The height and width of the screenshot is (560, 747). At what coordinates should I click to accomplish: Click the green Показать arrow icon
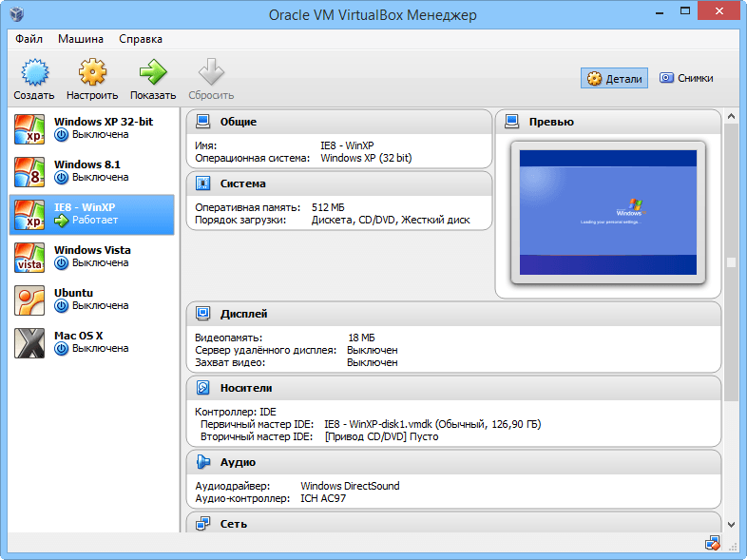[153, 72]
